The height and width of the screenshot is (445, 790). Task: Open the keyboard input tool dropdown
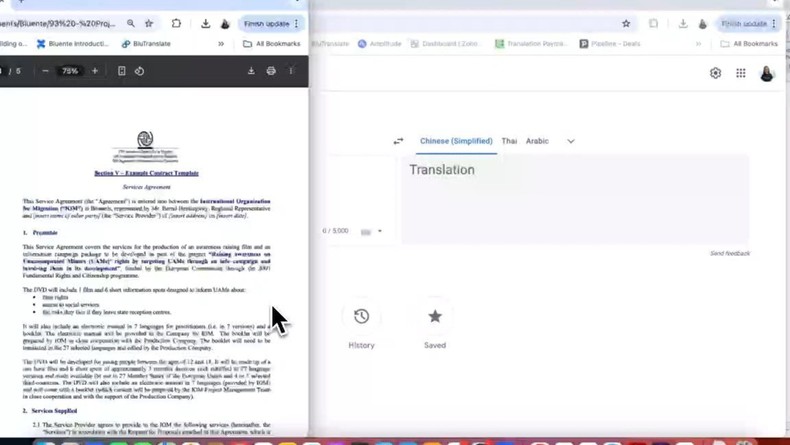pos(379,232)
